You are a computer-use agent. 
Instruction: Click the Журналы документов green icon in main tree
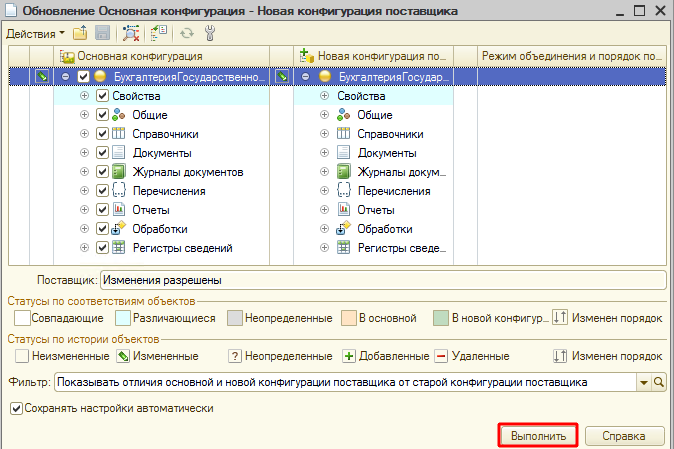coord(118,171)
